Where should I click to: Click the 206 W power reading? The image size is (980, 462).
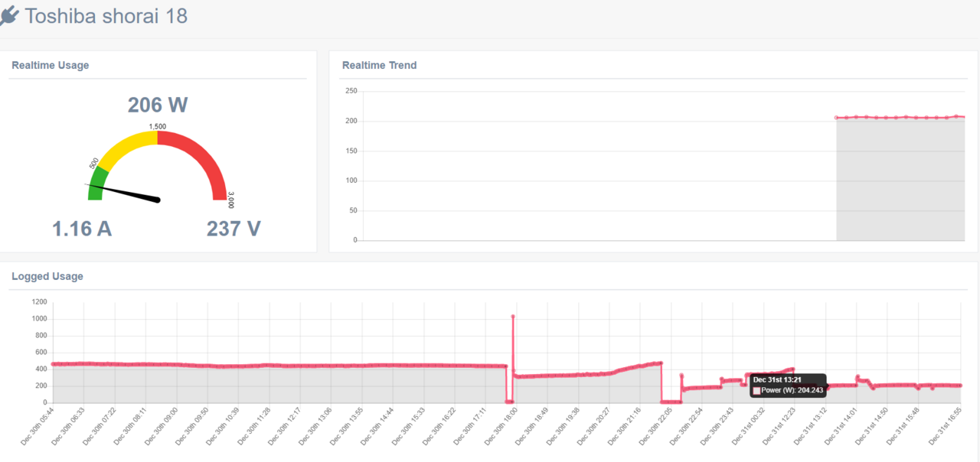(x=158, y=105)
